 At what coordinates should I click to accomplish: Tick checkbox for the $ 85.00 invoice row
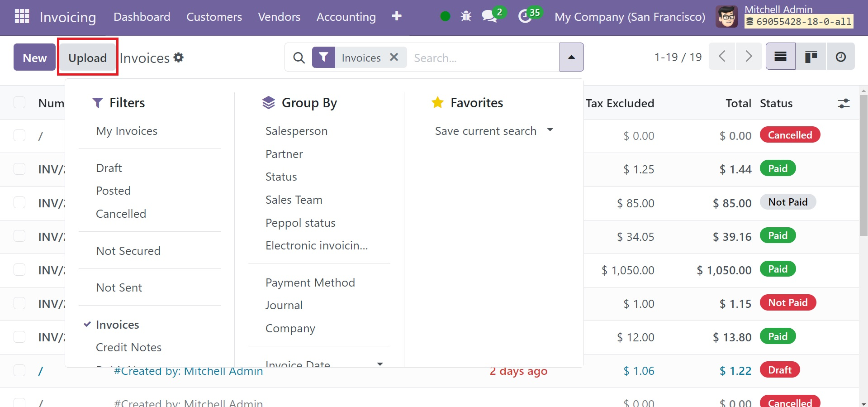(19, 202)
